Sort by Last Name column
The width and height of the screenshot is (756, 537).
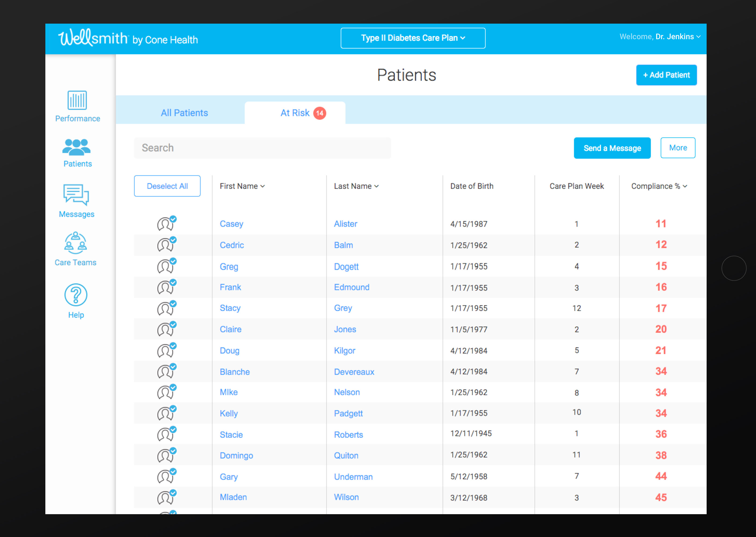356,186
